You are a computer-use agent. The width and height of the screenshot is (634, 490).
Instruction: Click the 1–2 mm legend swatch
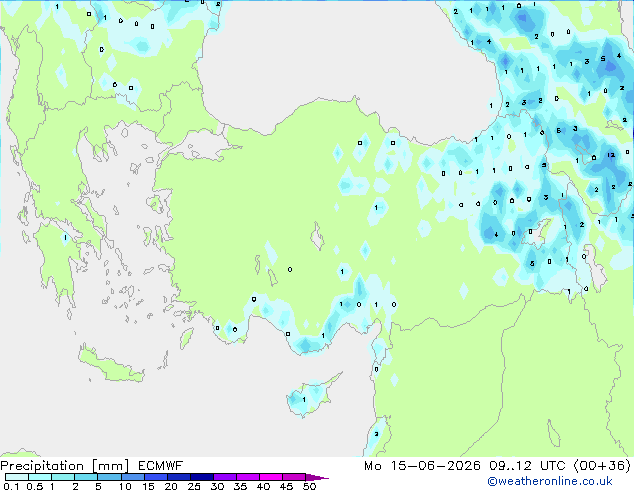(x=63, y=477)
